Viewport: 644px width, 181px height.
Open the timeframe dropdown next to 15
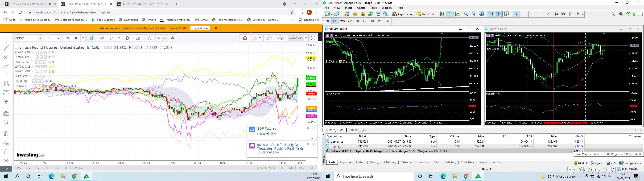pos(83,38)
